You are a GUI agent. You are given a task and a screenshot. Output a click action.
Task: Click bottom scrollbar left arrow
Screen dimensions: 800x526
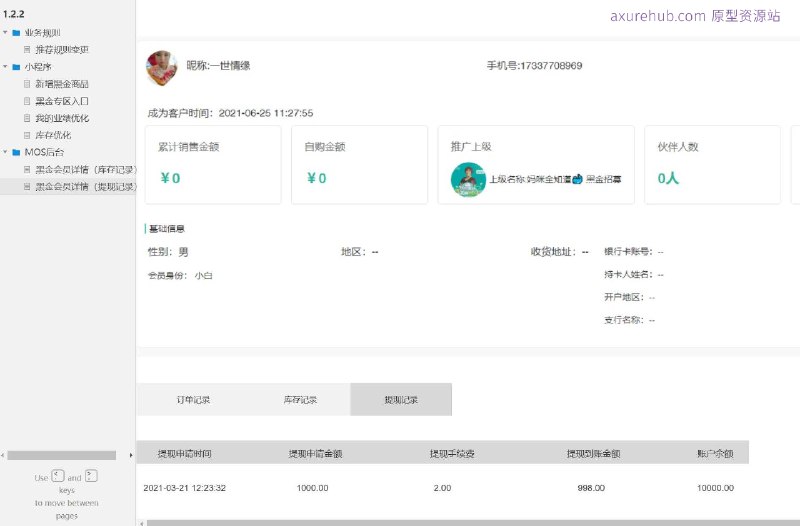142,523
